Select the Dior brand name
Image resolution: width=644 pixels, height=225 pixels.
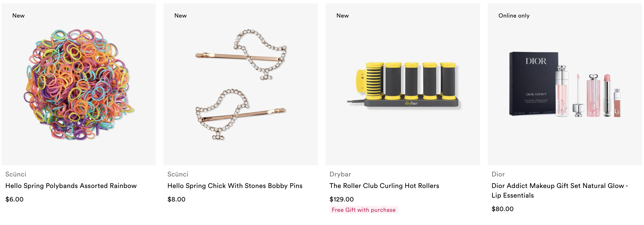tap(498, 174)
